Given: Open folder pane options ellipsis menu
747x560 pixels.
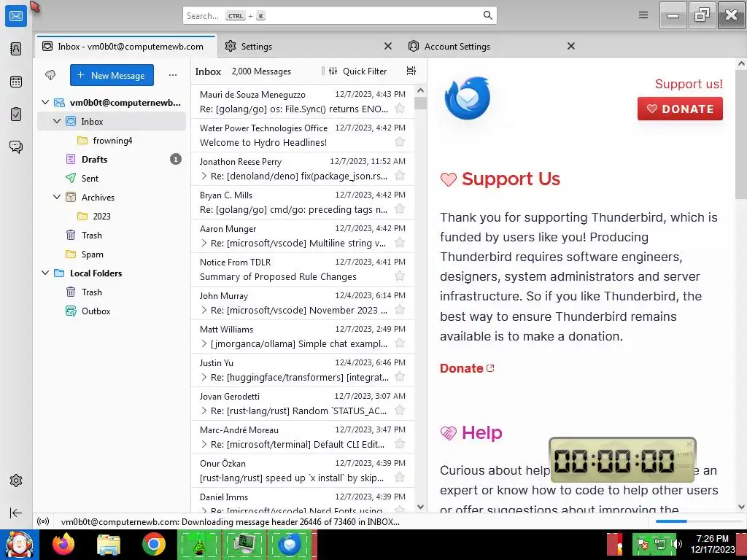Looking at the screenshot, I should pyautogui.click(x=173, y=75).
